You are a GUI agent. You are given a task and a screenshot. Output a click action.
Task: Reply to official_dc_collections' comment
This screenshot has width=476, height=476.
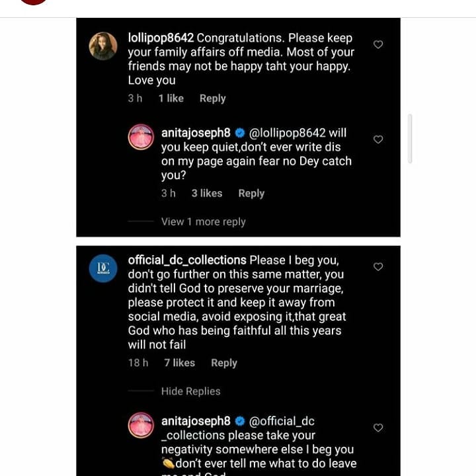tap(223, 363)
